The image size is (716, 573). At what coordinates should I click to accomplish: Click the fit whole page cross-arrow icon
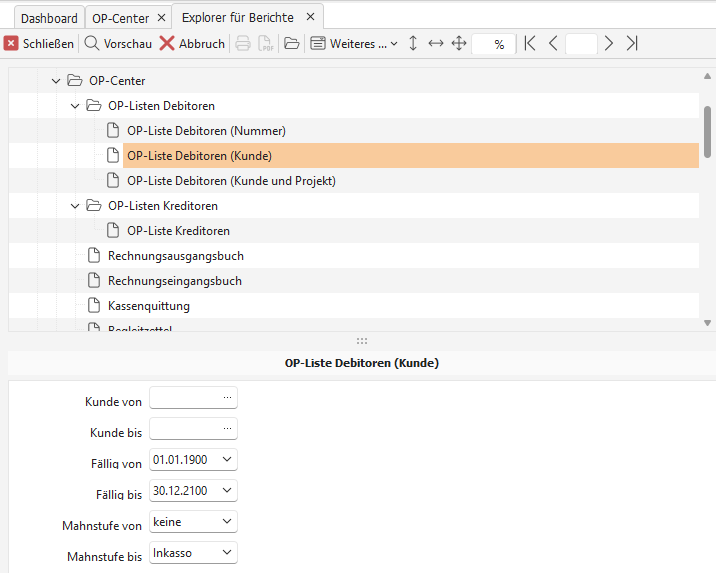click(459, 43)
